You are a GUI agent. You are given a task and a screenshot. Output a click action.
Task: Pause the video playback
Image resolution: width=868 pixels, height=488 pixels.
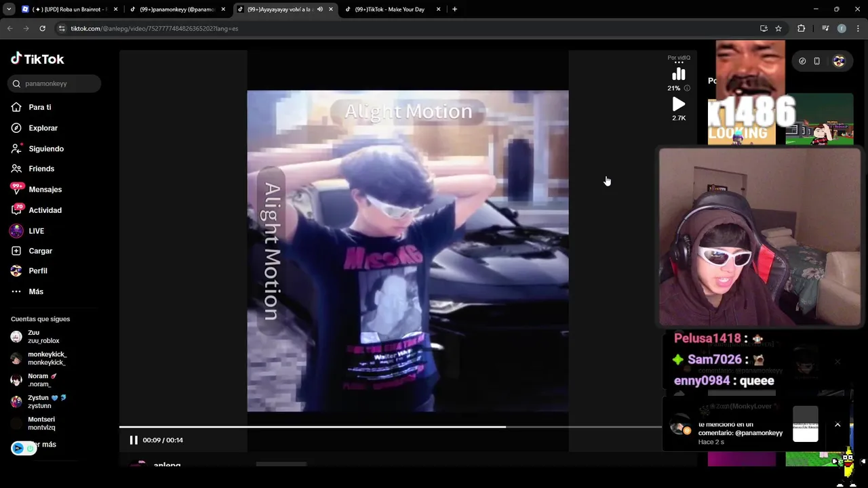tap(134, 440)
